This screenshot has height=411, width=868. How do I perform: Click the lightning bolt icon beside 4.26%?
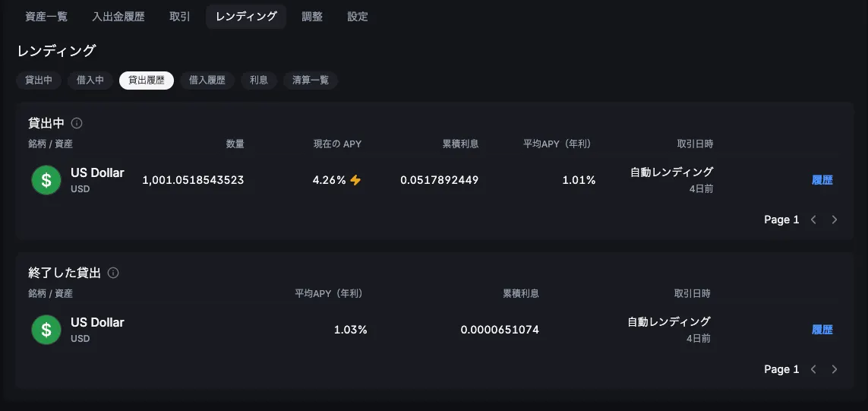pos(355,181)
